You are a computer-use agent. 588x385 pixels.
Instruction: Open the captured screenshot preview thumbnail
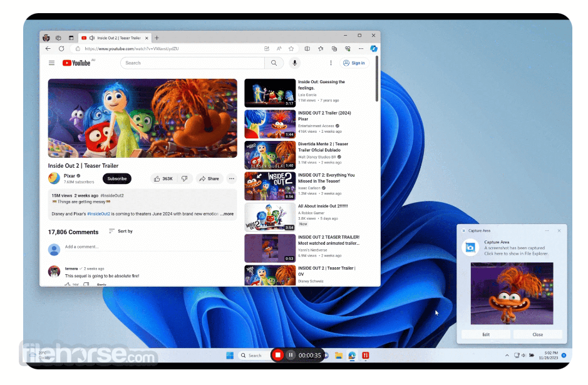(x=512, y=294)
